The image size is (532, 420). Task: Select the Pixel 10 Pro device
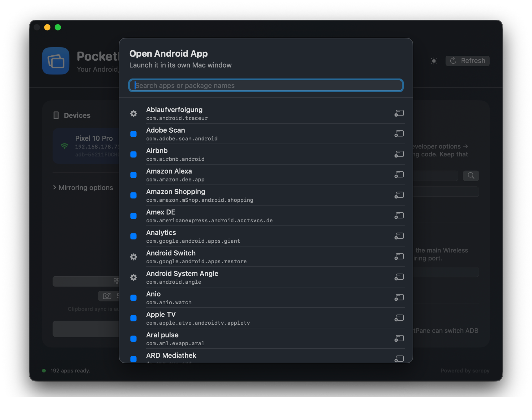click(86, 146)
